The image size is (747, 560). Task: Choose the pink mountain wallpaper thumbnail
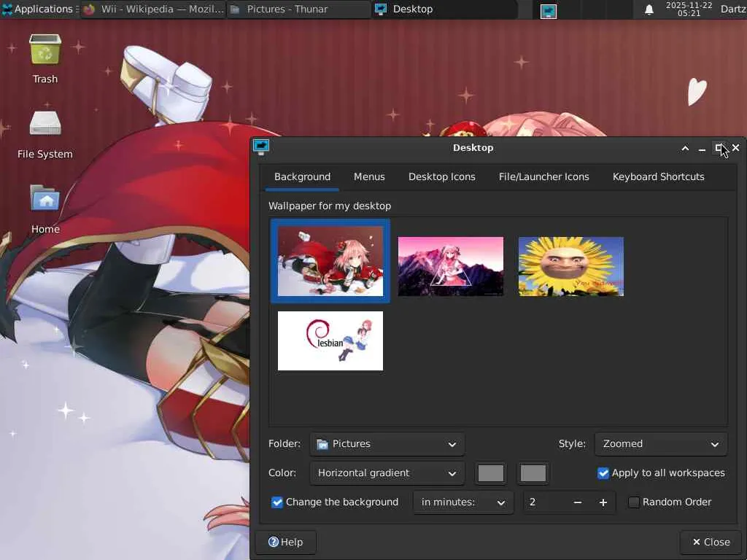[x=451, y=266]
